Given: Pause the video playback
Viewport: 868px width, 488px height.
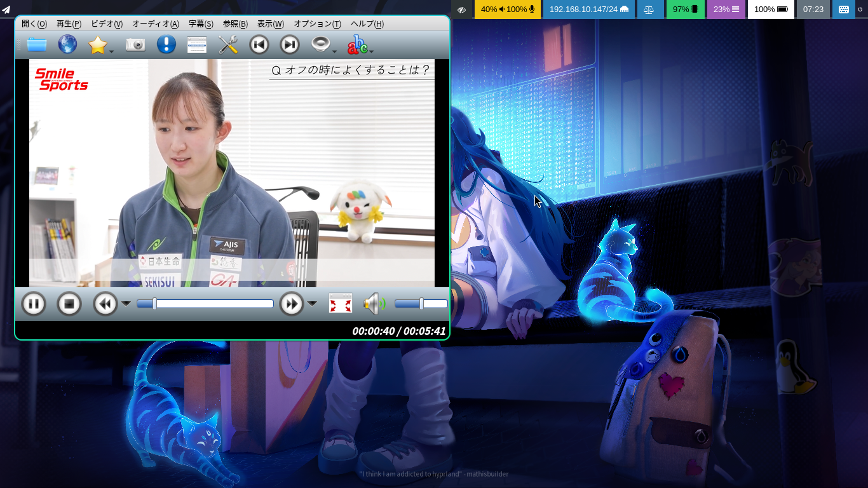Looking at the screenshot, I should pyautogui.click(x=34, y=304).
